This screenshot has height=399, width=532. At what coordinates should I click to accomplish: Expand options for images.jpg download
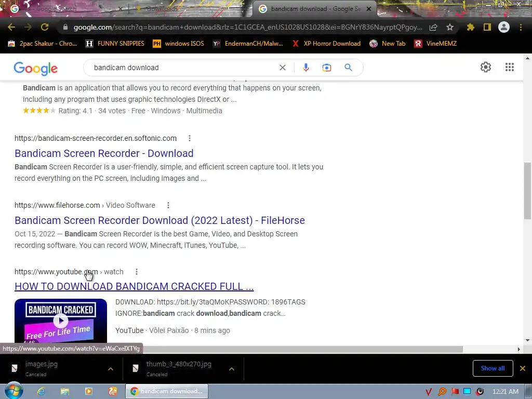point(111,369)
